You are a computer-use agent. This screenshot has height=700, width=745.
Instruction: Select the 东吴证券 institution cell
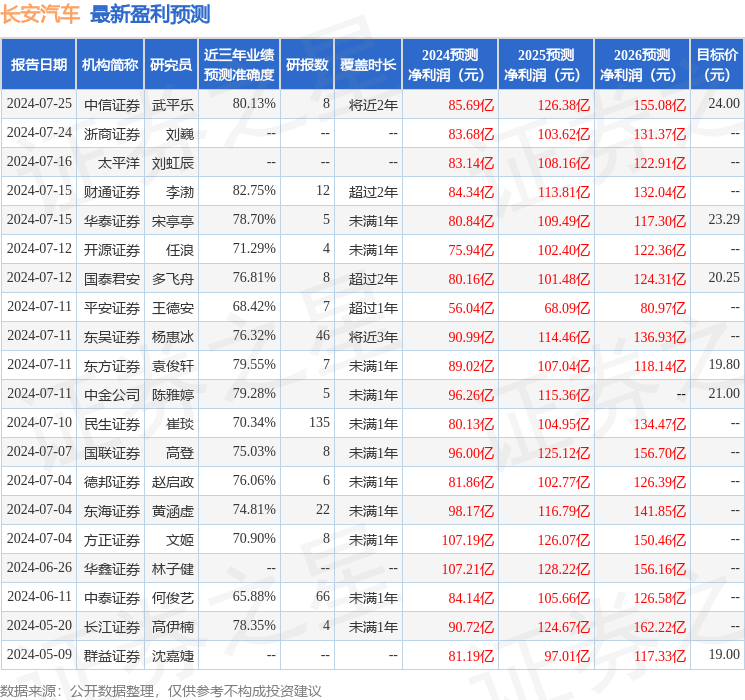point(112,337)
